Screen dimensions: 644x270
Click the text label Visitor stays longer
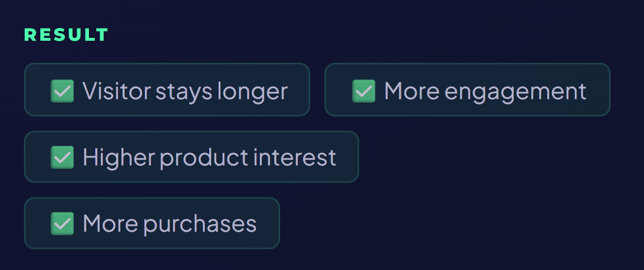[x=185, y=91]
